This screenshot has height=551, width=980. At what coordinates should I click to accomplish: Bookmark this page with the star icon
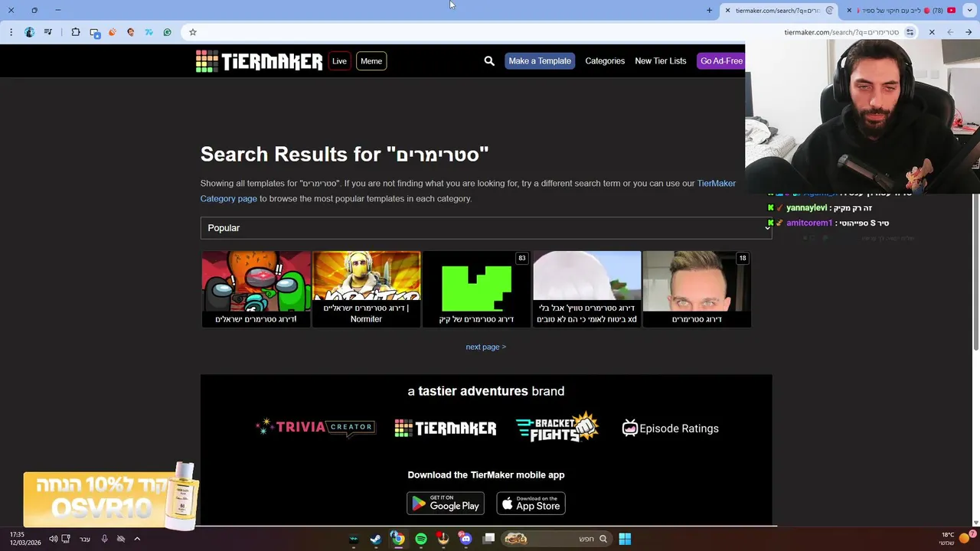click(x=193, y=32)
